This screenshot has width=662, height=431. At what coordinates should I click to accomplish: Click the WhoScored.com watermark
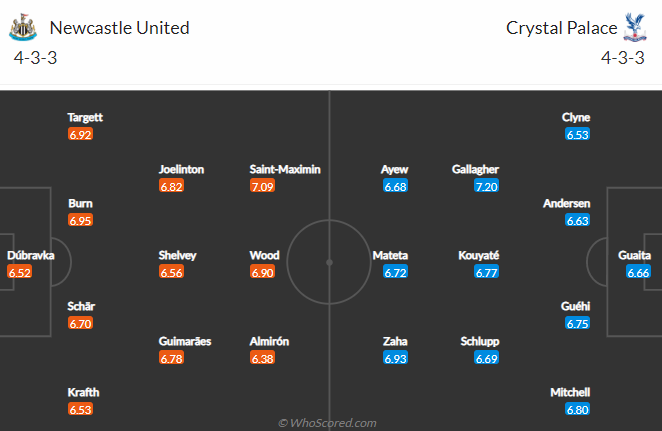(x=327, y=423)
